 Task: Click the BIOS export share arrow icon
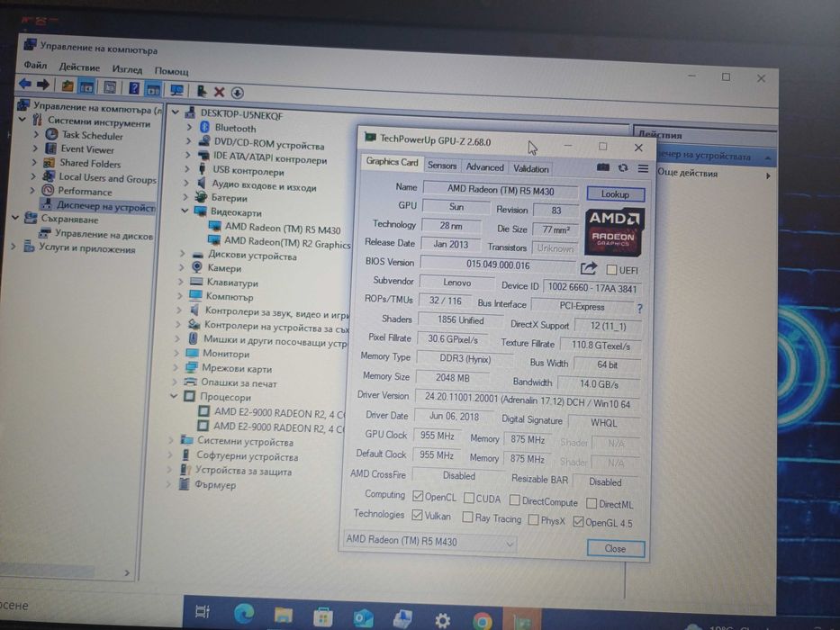coord(588,267)
